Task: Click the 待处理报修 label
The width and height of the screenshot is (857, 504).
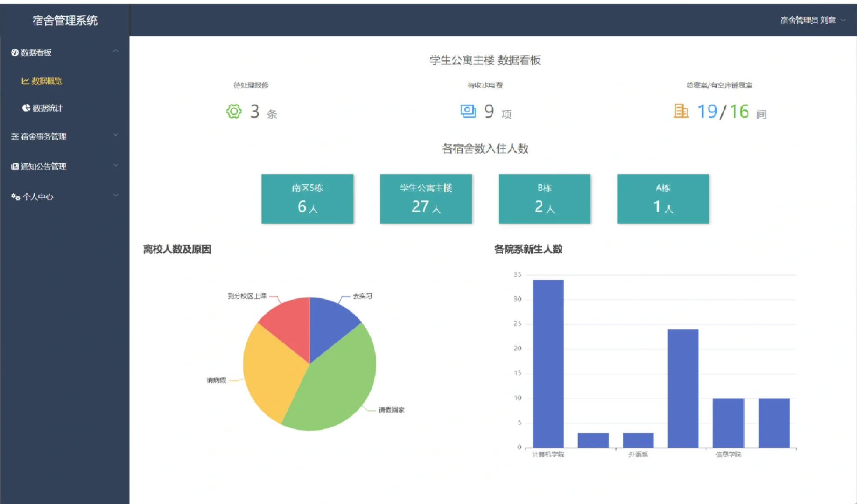Action: pyautogui.click(x=251, y=85)
